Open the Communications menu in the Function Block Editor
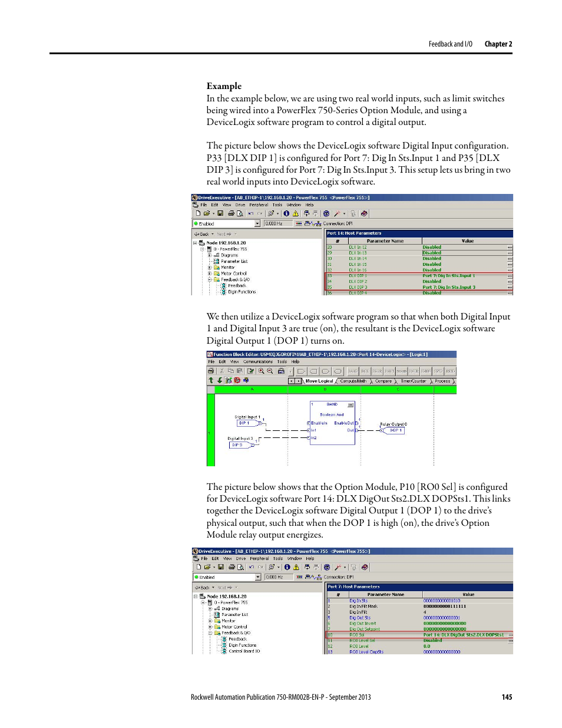562x728 pixels. 258,361
